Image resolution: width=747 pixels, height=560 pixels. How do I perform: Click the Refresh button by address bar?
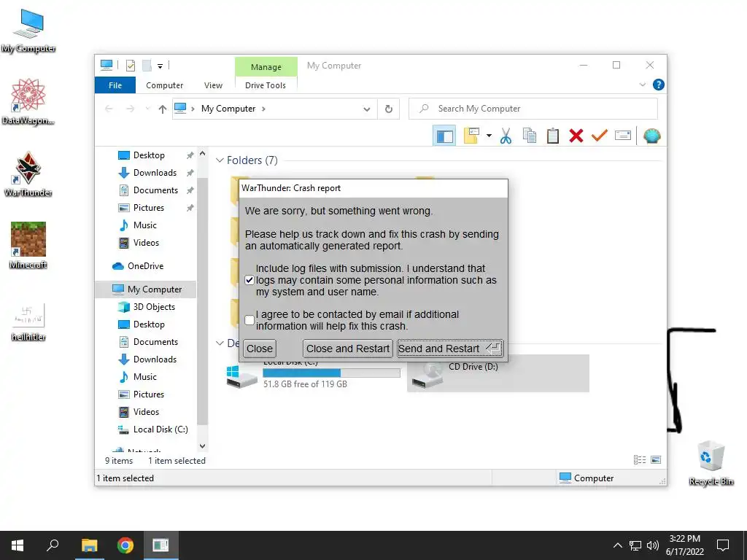click(389, 109)
